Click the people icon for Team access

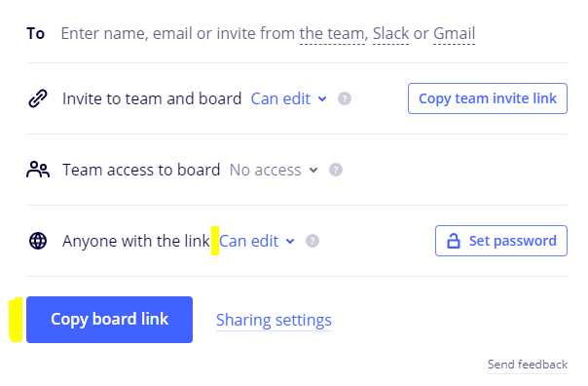(38, 170)
